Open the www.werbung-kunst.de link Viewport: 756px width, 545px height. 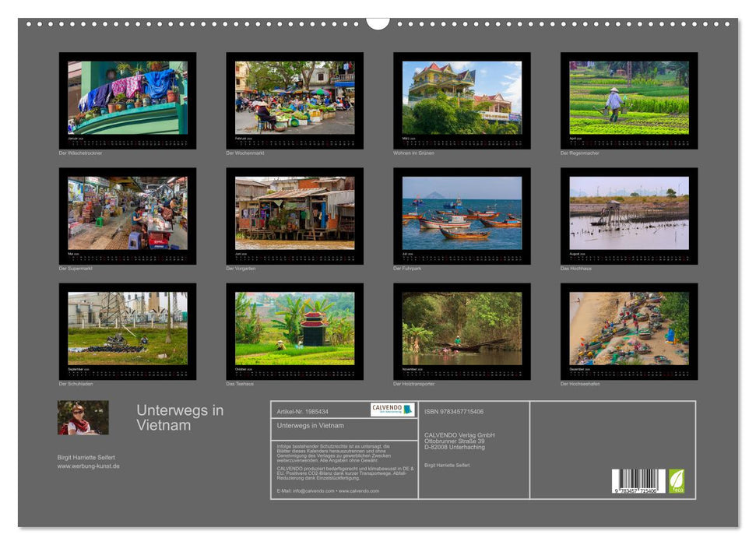(89, 466)
